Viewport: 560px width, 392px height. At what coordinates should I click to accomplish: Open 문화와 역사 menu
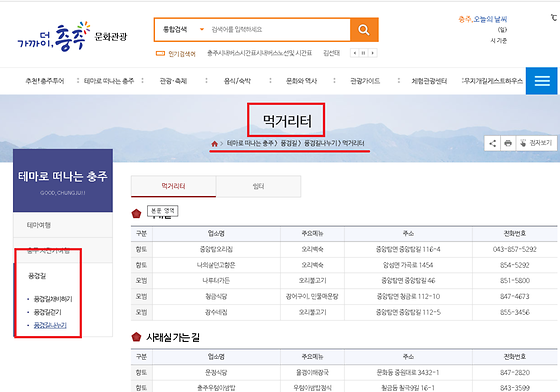pos(301,81)
